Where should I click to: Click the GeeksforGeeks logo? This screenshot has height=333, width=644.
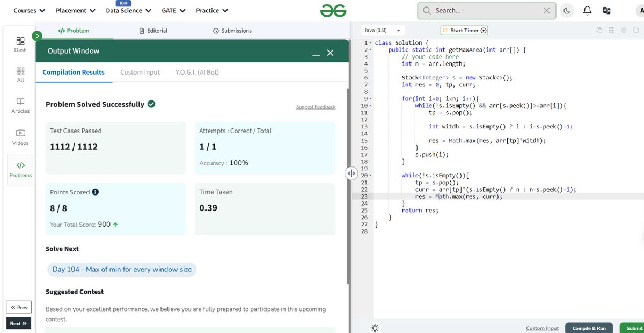tap(333, 10)
